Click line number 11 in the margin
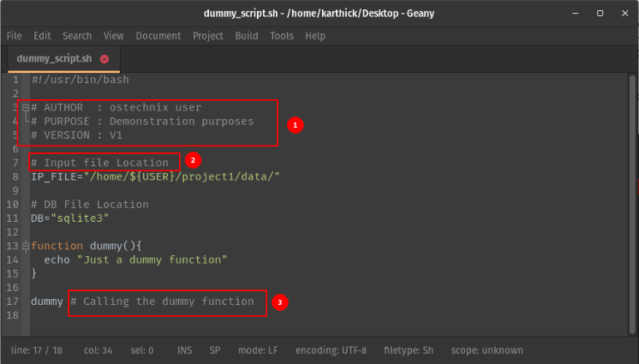This screenshot has width=639, height=364. coord(12,218)
